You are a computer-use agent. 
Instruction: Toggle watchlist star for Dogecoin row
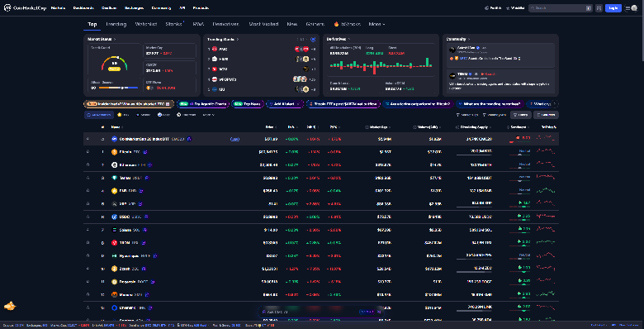coord(88,282)
